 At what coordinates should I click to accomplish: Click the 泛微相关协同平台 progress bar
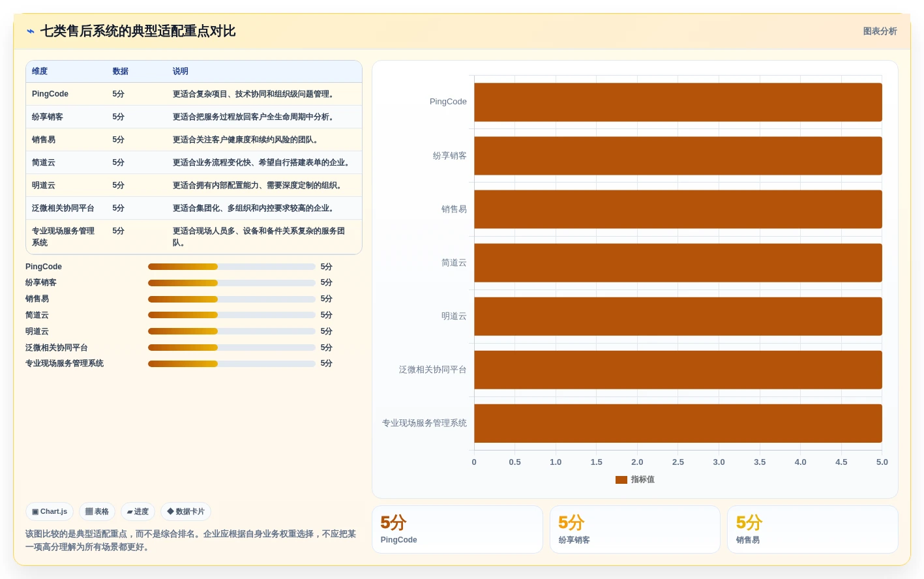tap(231, 348)
